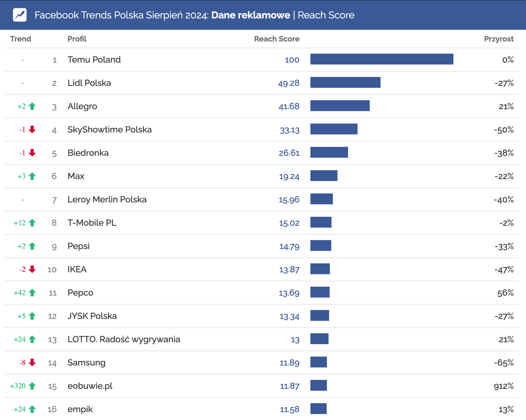The width and height of the screenshot is (526, 420).
Task: Click the red down arrow in SkyShowtime Polska row
Action: point(32,130)
